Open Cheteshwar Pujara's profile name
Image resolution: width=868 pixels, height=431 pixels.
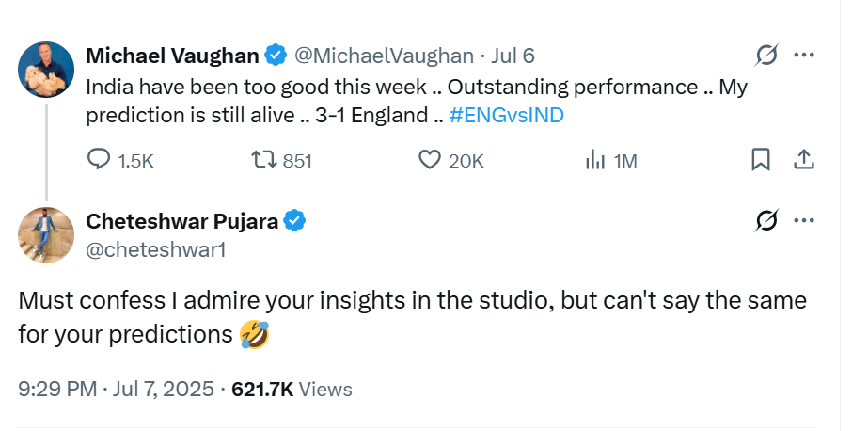[182, 222]
